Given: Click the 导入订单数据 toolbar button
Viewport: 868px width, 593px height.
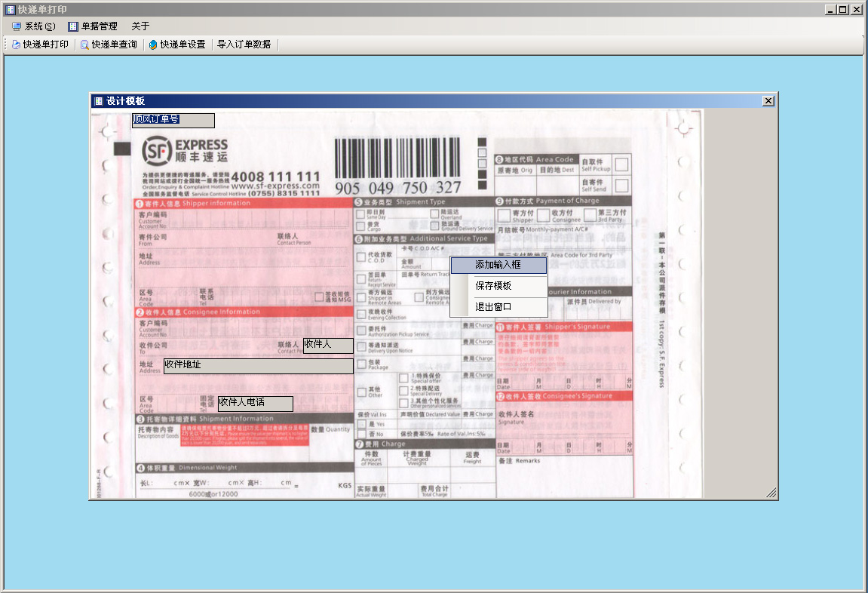Looking at the screenshot, I should [244, 45].
